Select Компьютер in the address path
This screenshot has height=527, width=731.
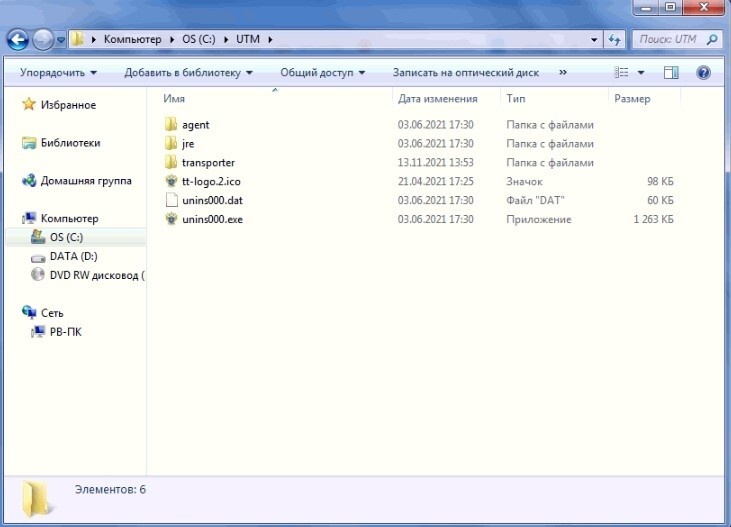click(x=132, y=39)
